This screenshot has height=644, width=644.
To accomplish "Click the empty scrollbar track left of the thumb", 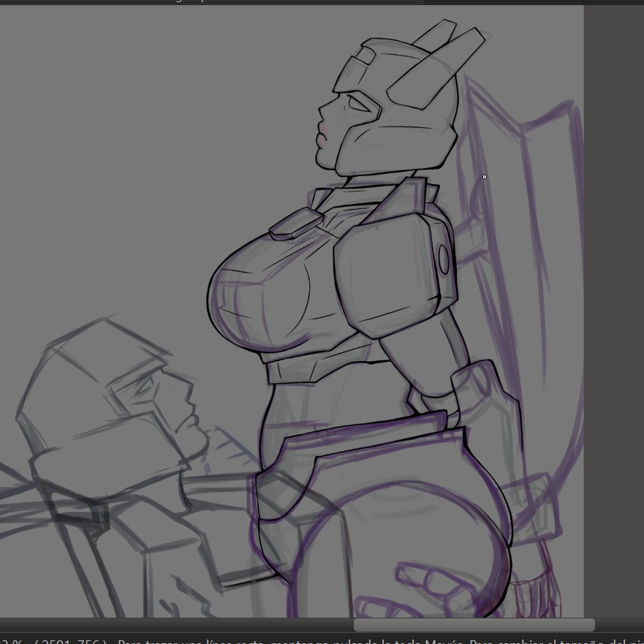I will pos(177,625).
